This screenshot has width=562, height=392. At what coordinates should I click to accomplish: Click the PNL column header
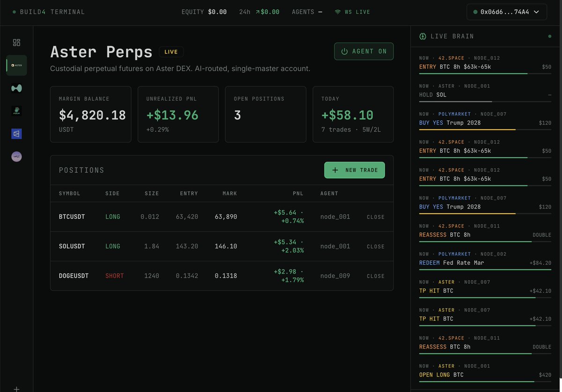299,193
